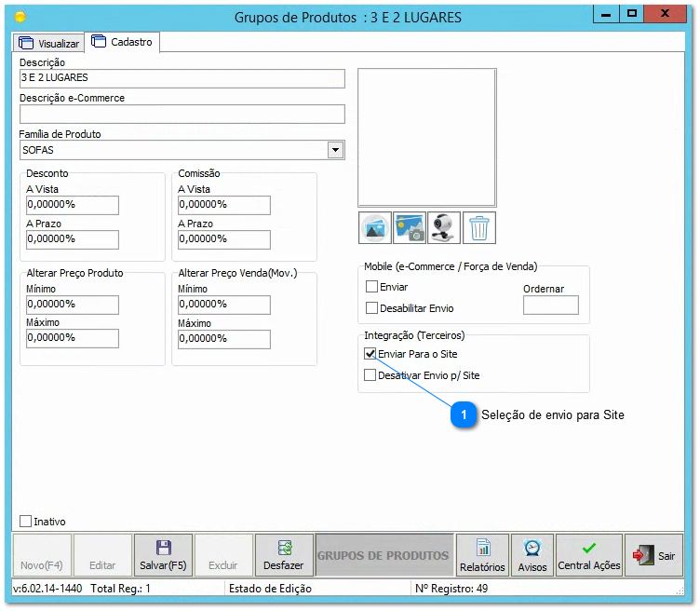Check the Inativo checkbox

tap(26, 522)
